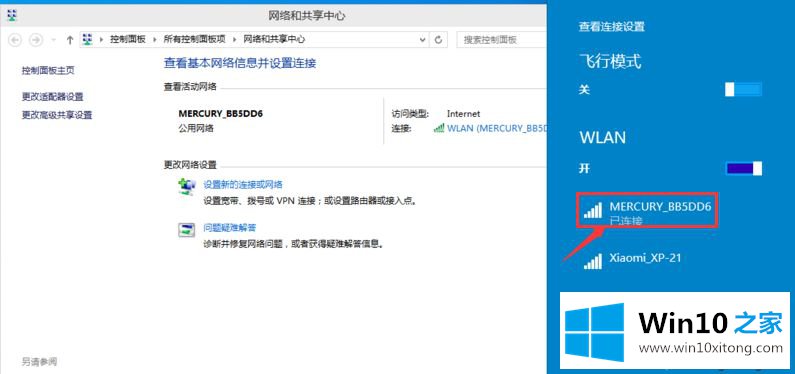The height and width of the screenshot is (374, 795).
Task: Click the address bar control panel icon
Action: pyautogui.click(x=88, y=39)
